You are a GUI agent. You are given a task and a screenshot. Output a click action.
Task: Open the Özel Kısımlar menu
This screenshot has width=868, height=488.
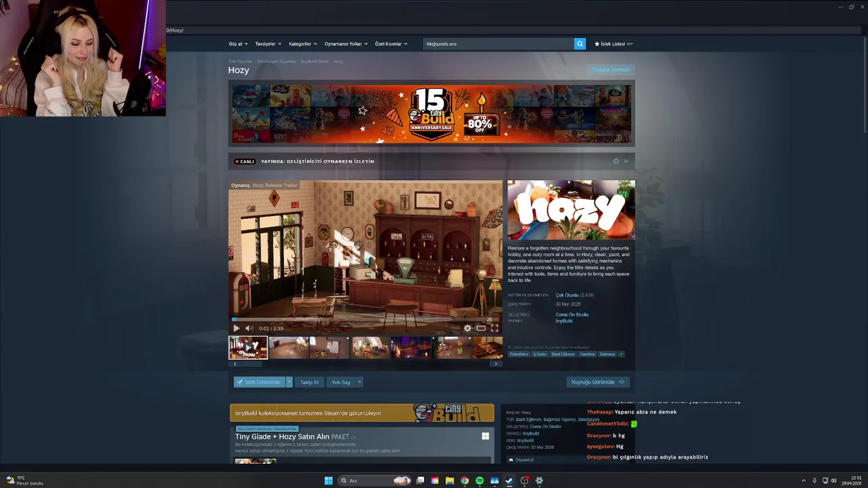pyautogui.click(x=391, y=43)
